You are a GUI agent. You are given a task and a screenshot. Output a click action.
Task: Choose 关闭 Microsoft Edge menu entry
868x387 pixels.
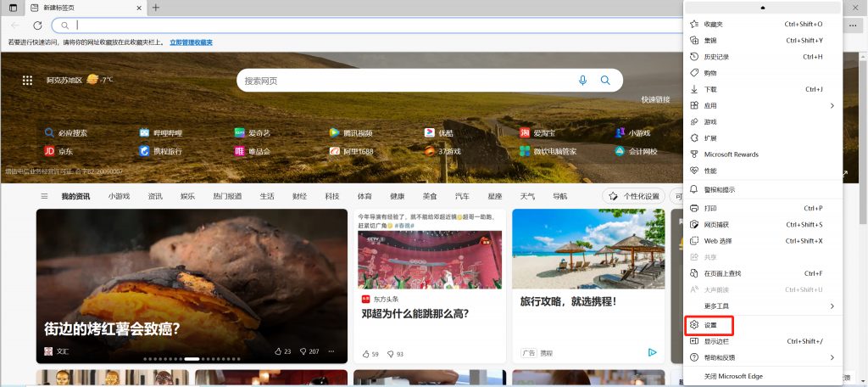click(763, 377)
